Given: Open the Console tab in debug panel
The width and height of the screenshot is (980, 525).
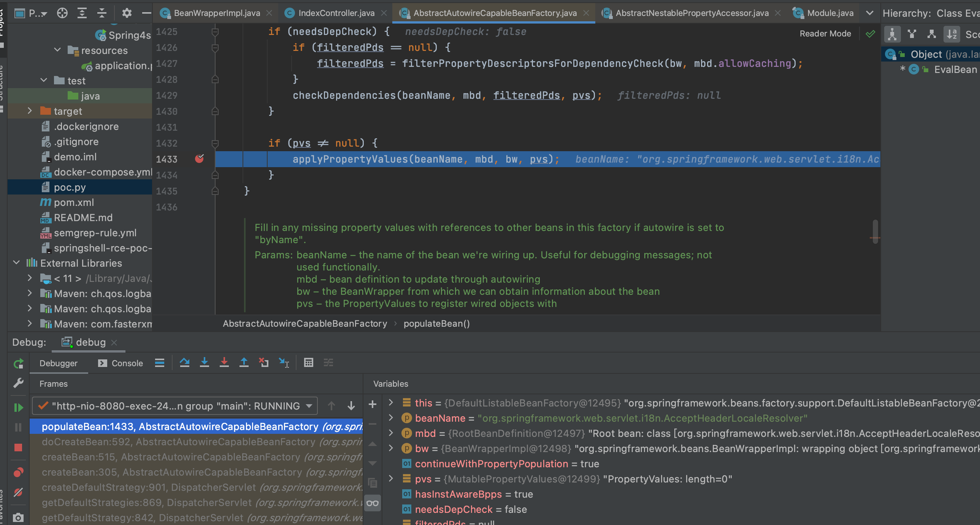Looking at the screenshot, I should (121, 364).
